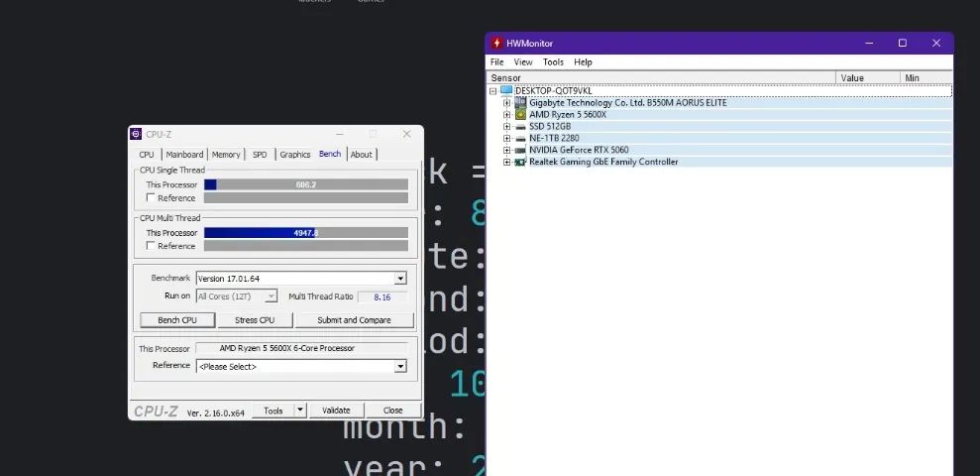Screen dimensions: 980x476
Task: Click the Multi Thread Ratio 8.16 field
Action: click(x=382, y=297)
